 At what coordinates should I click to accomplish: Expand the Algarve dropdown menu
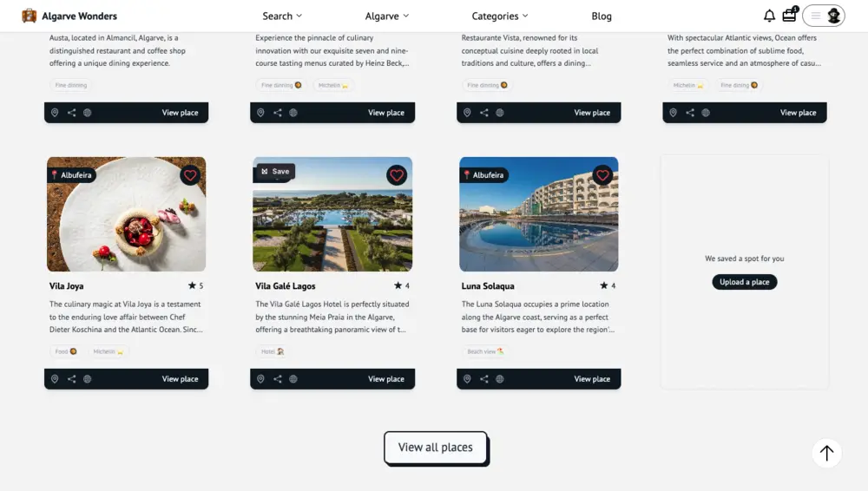point(387,16)
